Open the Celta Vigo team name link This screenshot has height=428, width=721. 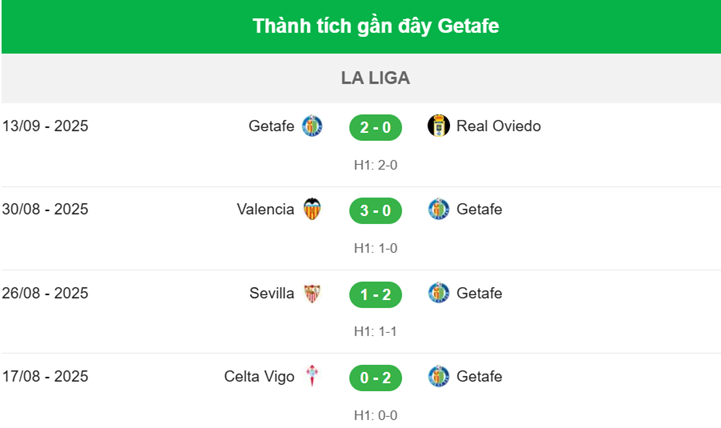[259, 377]
